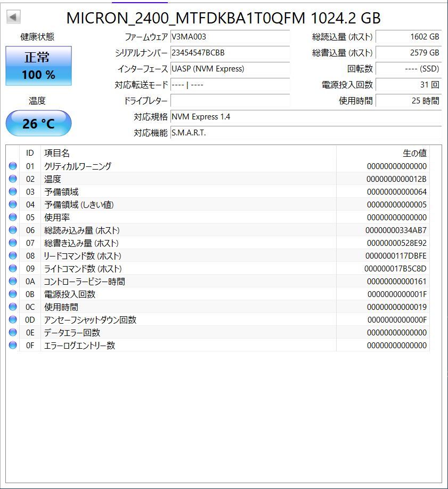
Task: Click raw value 00000000000019
Action: [x=397, y=307]
